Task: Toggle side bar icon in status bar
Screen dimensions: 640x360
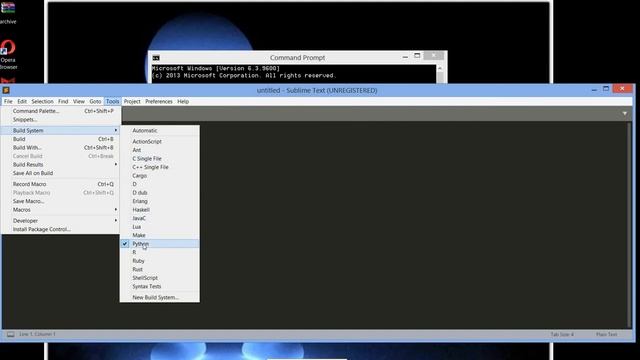Action: pyautogui.click(x=11, y=334)
